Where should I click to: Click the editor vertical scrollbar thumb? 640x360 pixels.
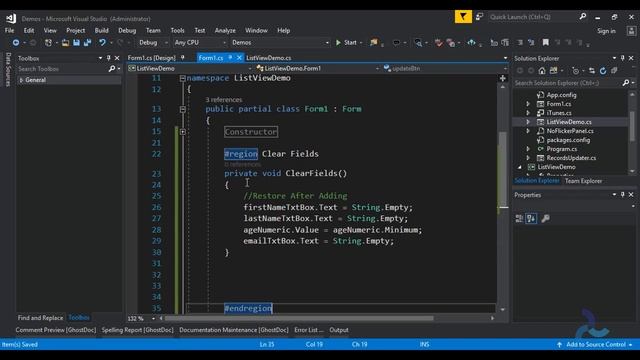pyautogui.click(x=503, y=169)
